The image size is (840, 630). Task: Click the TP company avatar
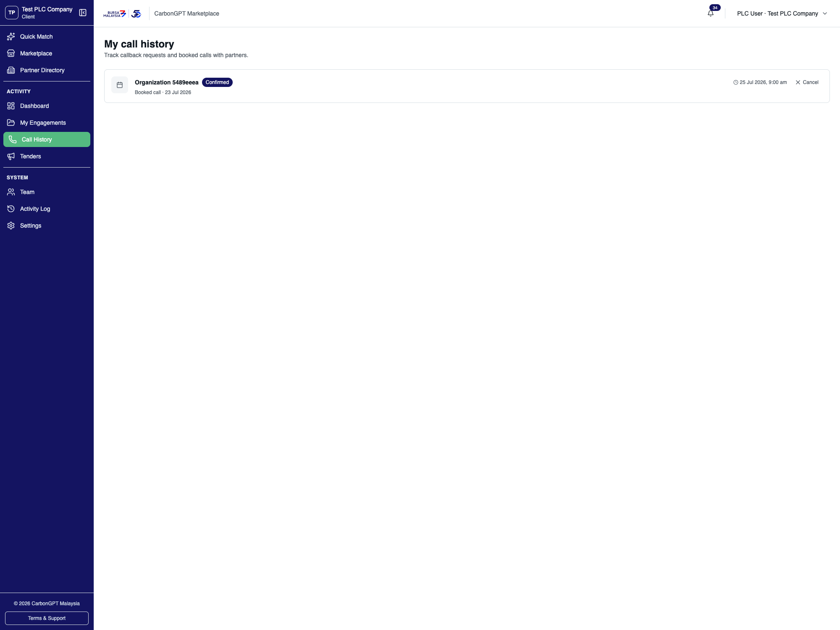(x=12, y=13)
